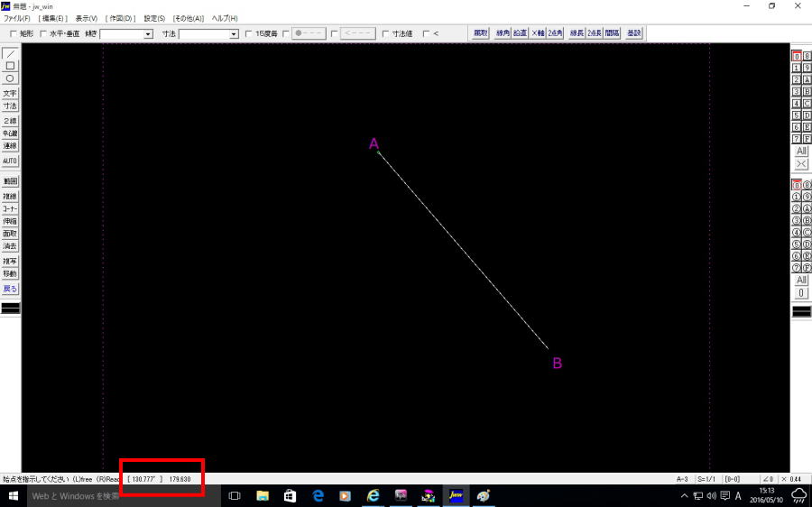Select square layer button 1 in upper layer bar
This screenshot has height=507, width=812.
pos(797,68)
